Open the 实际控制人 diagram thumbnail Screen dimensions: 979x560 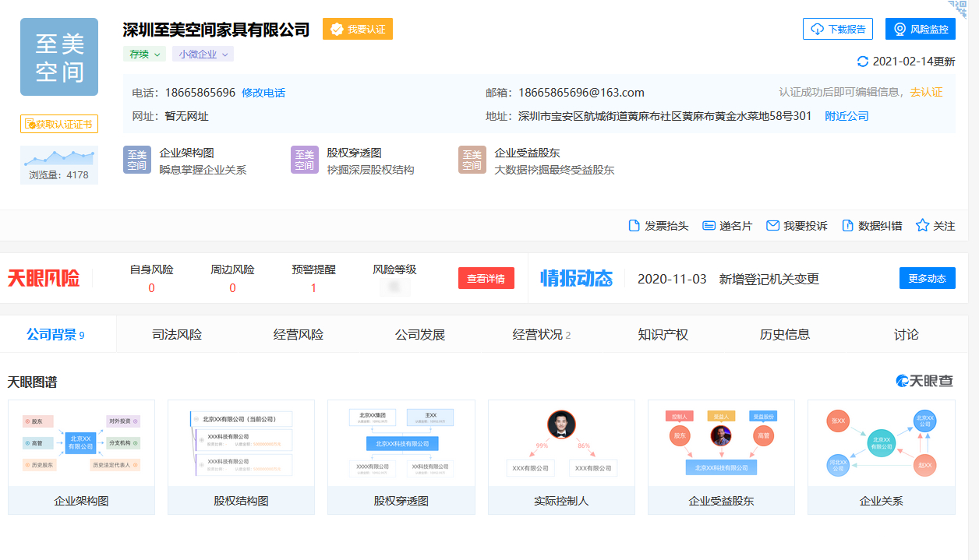(x=561, y=457)
